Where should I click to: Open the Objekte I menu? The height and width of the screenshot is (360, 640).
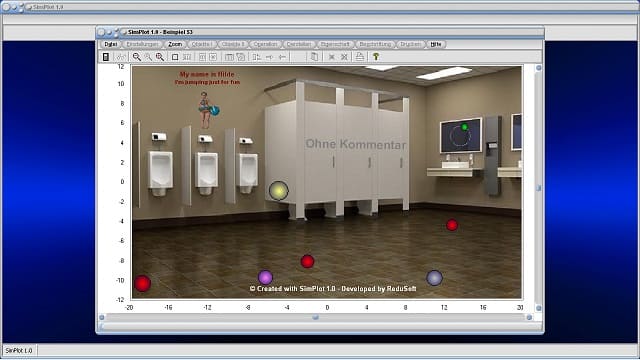point(201,44)
